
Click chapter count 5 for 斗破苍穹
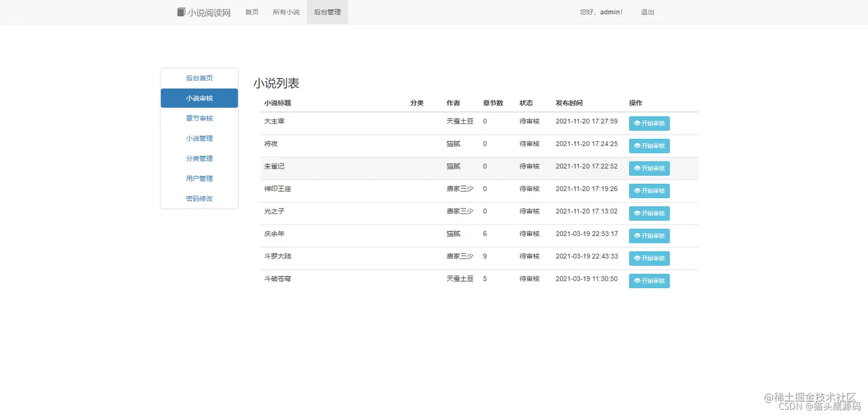[485, 278]
